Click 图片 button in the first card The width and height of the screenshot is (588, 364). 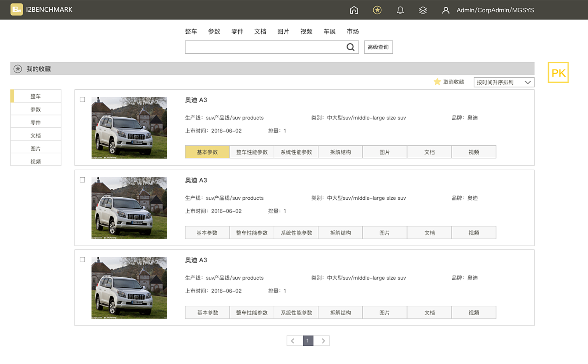click(385, 152)
